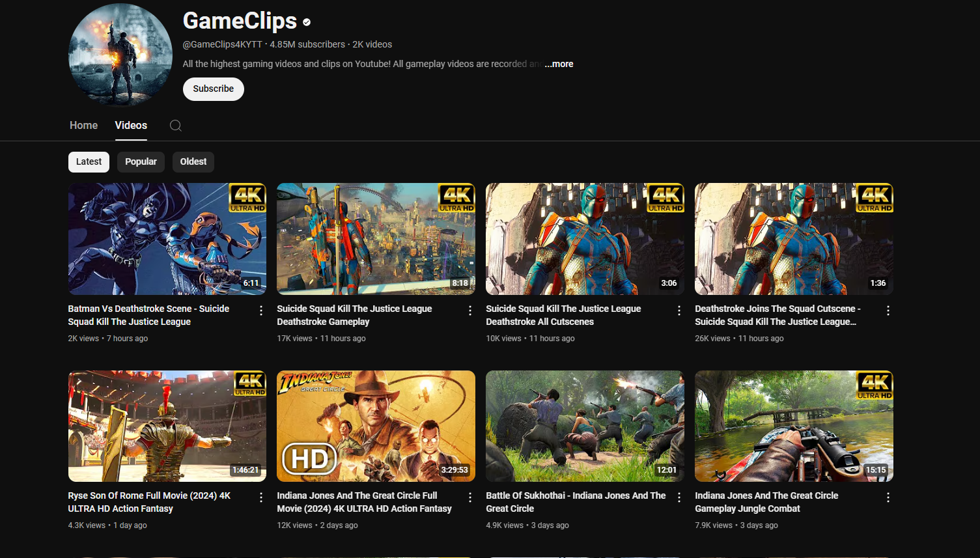Open the 3:06 Deathstroke All Cutscenes thumbnail
Viewport: 980px width, 558px height.
(x=585, y=239)
